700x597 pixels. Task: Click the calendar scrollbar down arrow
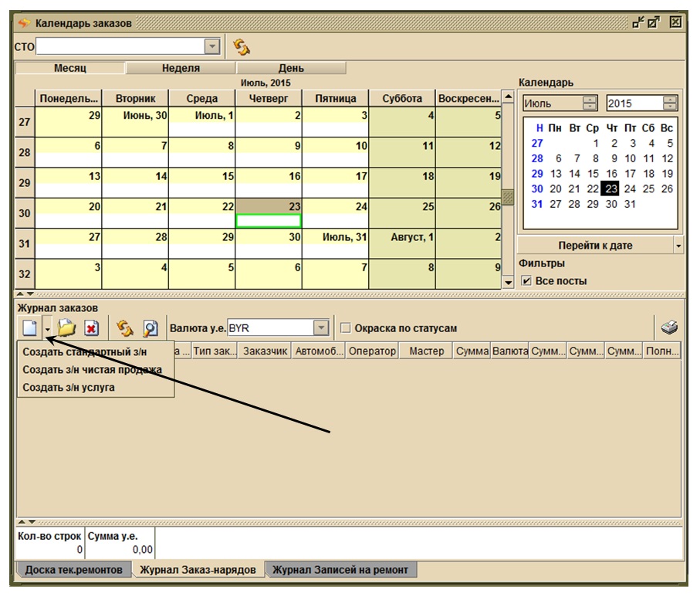click(508, 283)
